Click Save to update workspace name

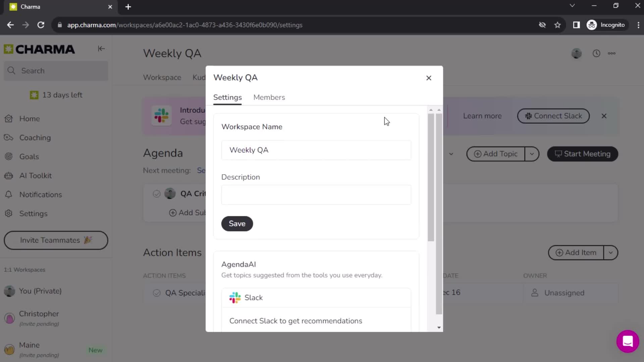coord(238,223)
